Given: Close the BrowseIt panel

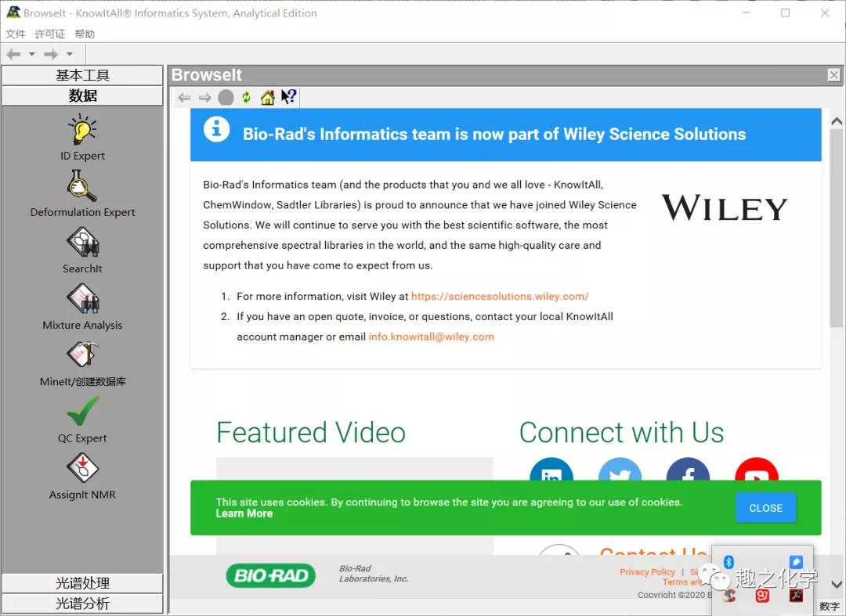Looking at the screenshot, I should [834, 75].
